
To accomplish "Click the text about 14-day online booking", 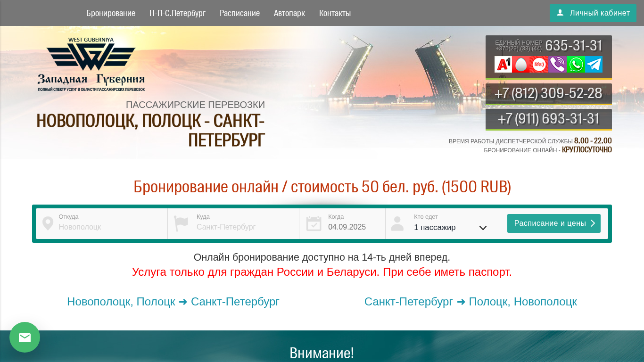I will click(322, 257).
